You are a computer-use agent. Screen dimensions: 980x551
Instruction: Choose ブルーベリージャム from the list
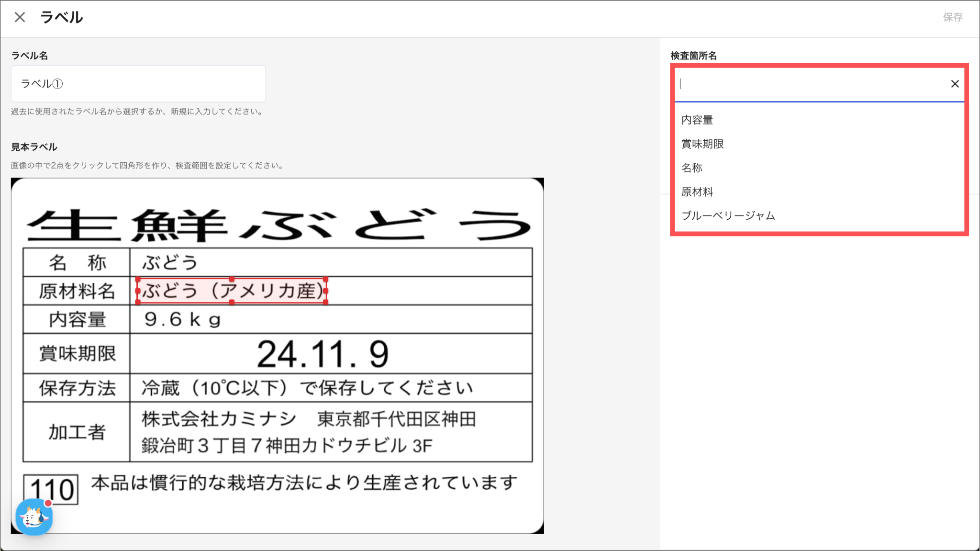pyautogui.click(x=728, y=216)
